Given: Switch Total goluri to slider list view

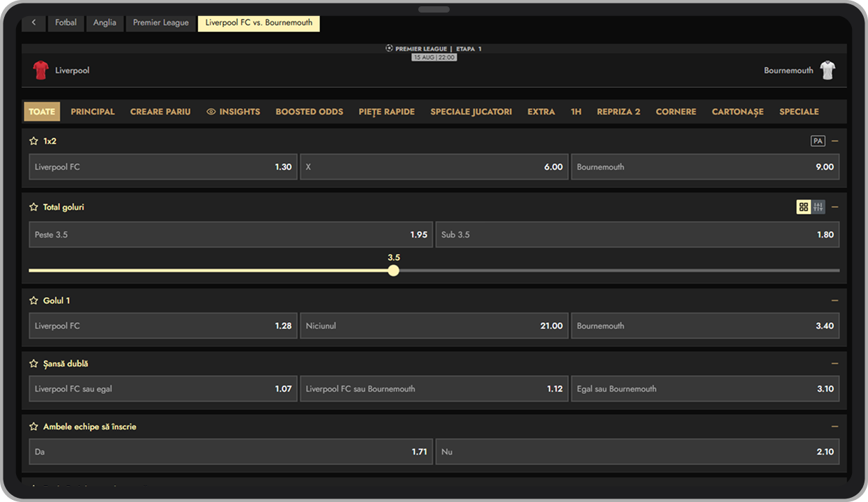Looking at the screenshot, I should click(x=818, y=207).
